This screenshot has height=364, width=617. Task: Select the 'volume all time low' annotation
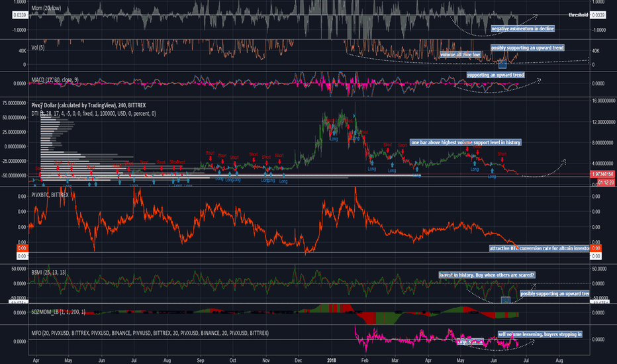[x=460, y=55]
